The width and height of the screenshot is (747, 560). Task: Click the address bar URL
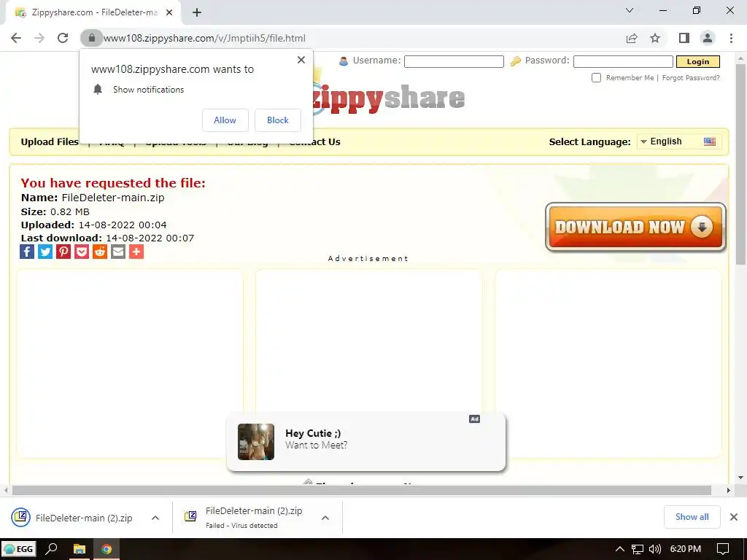(204, 38)
